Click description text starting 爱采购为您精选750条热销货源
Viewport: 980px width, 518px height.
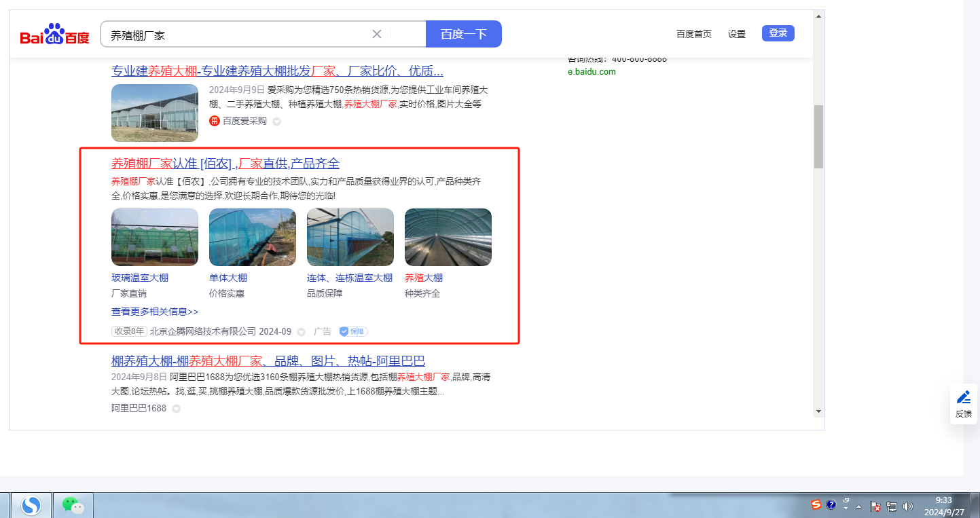[x=348, y=96]
